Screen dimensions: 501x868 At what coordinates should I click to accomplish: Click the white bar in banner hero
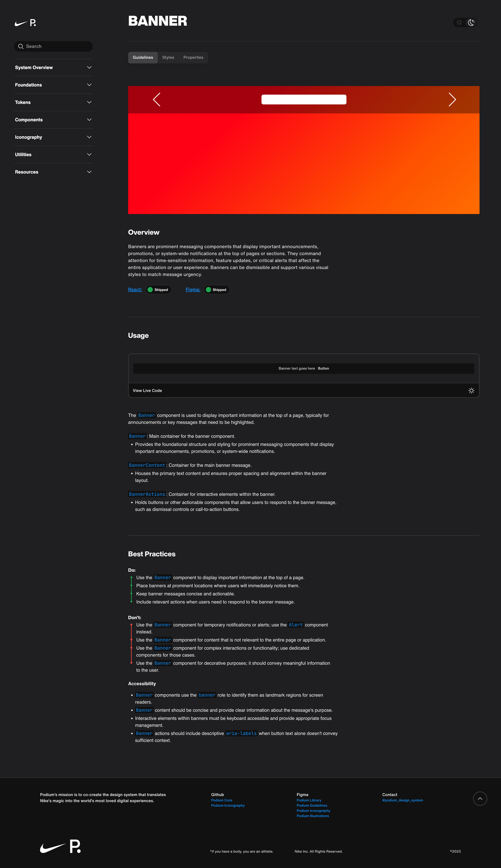(304, 100)
